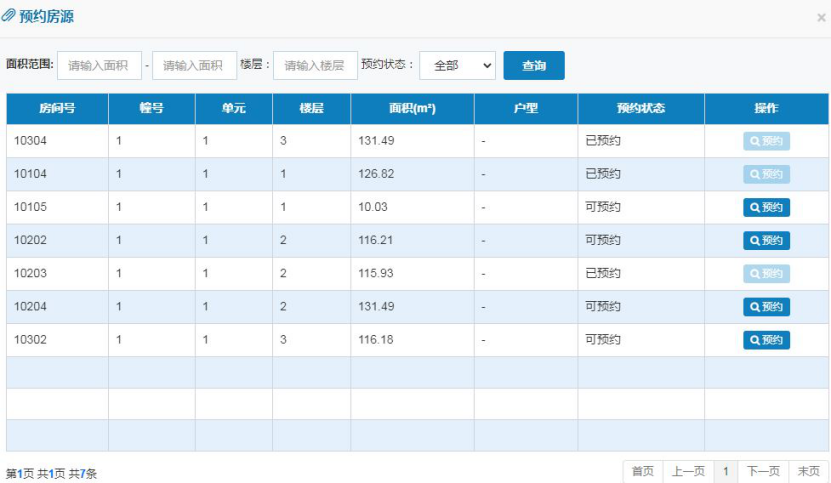Go to 首页 first page
The image size is (831, 483).
(x=643, y=471)
